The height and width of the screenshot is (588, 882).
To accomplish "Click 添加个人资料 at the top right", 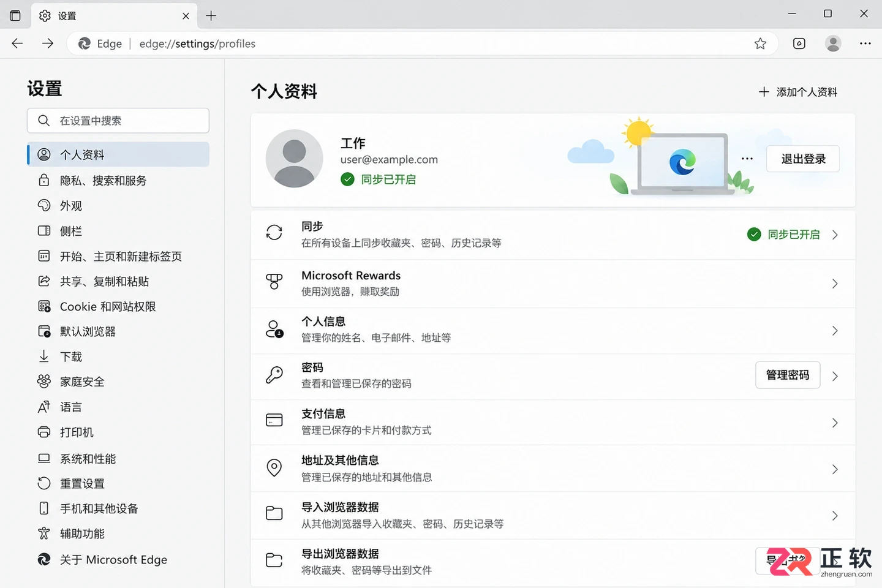I will click(798, 92).
